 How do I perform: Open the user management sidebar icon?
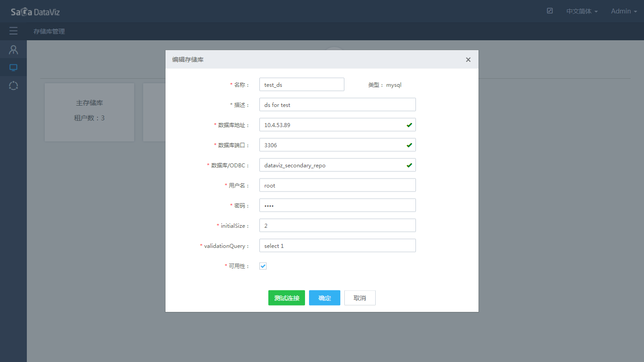[x=13, y=50]
